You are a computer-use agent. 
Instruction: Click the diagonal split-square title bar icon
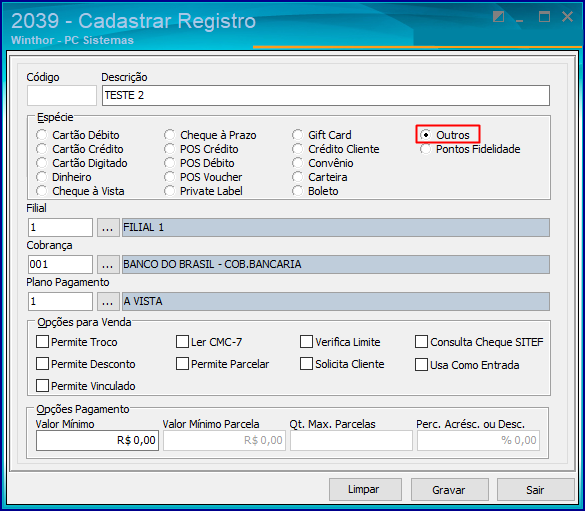(x=498, y=17)
